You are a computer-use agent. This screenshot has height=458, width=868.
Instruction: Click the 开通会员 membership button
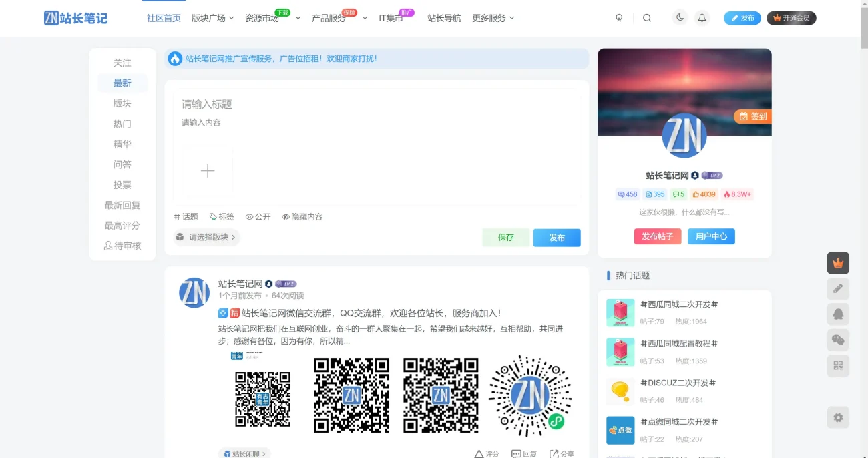[791, 18]
